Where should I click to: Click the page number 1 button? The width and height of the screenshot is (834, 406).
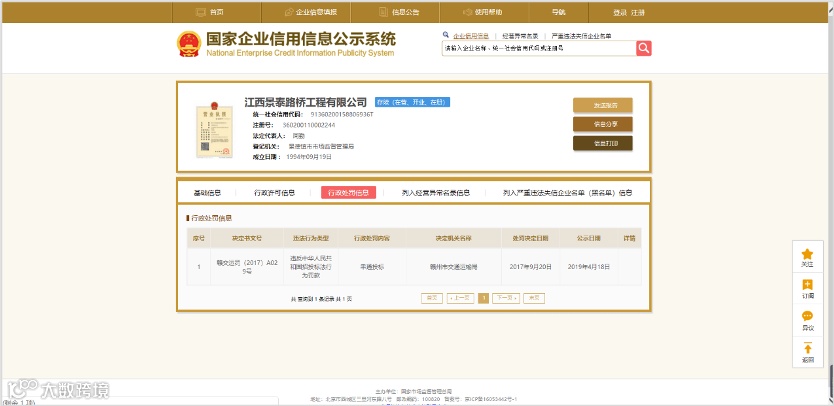483,299
